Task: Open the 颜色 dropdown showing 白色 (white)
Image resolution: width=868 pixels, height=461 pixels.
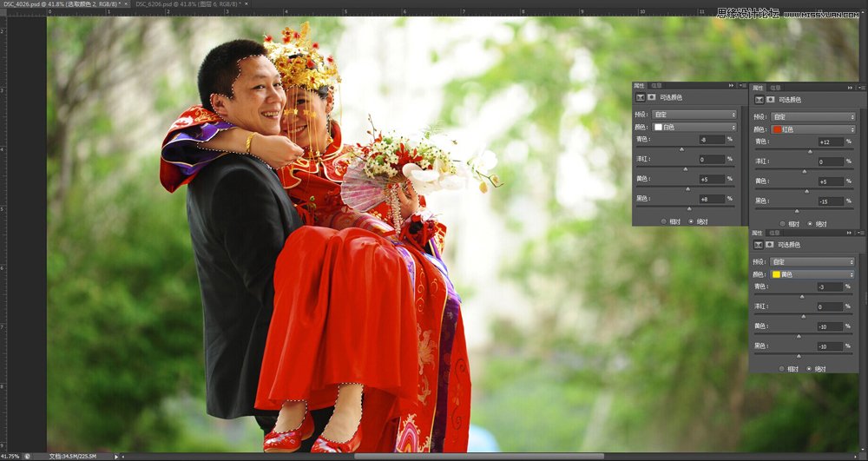Action: pyautogui.click(x=694, y=128)
